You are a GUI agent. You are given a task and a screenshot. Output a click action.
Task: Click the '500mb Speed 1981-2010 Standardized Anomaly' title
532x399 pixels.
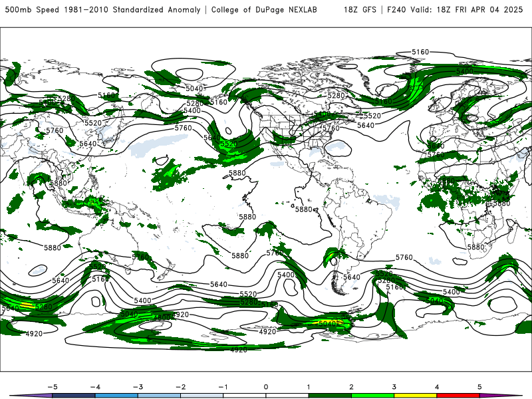(x=103, y=9)
